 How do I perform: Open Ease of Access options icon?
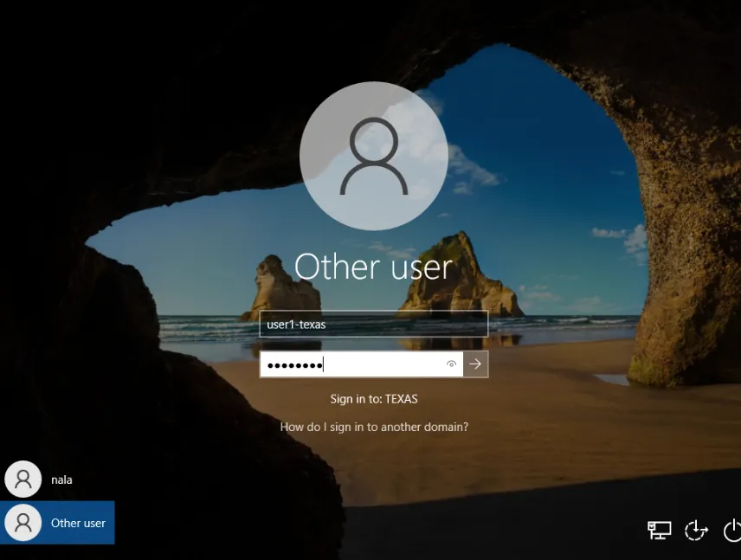[x=696, y=530]
